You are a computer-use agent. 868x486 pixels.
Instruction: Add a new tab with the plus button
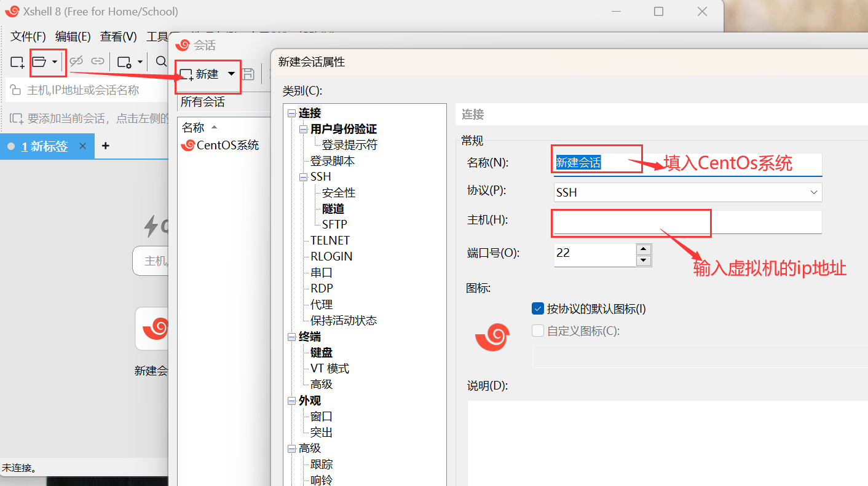[x=106, y=146]
